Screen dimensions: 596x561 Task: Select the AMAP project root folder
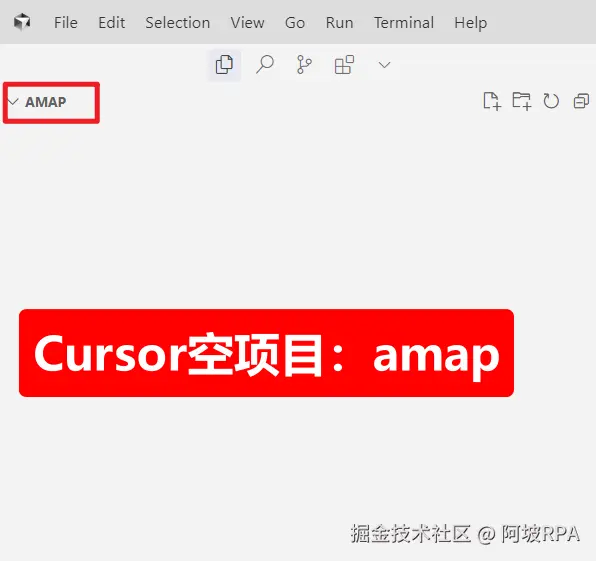[46, 102]
